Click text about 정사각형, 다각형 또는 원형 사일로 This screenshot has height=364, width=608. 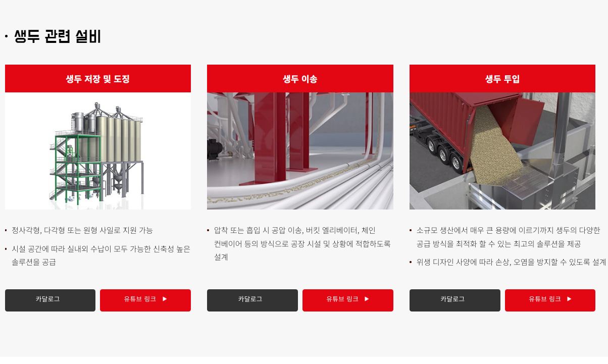[82, 230]
